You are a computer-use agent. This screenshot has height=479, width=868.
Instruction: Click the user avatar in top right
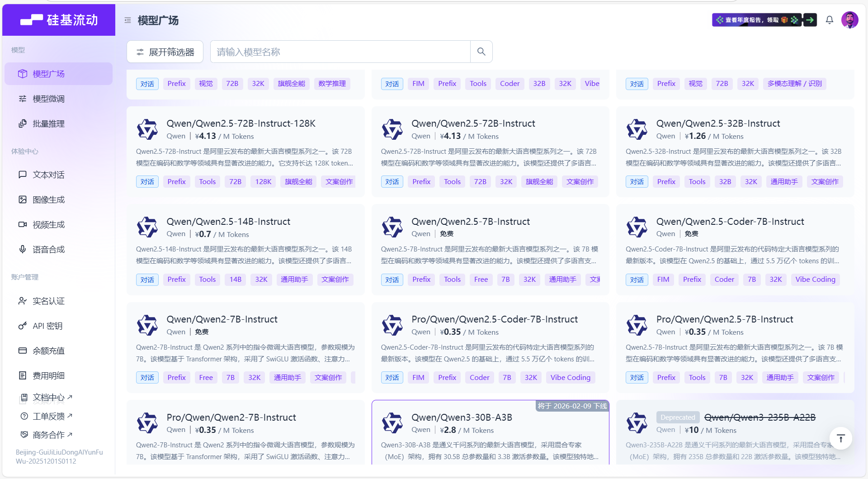[849, 20]
